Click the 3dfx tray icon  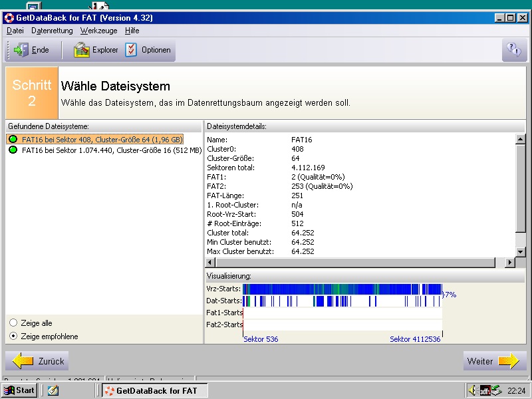(484, 391)
